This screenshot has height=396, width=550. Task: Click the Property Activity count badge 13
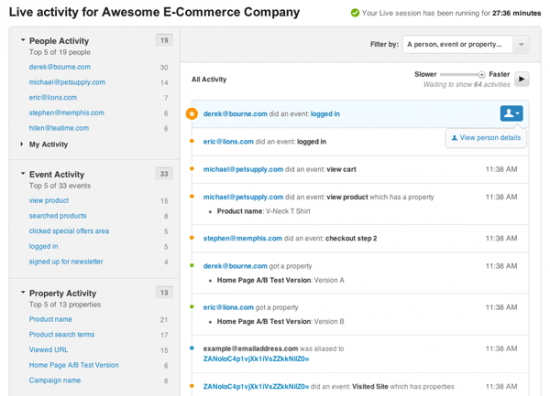click(x=164, y=293)
